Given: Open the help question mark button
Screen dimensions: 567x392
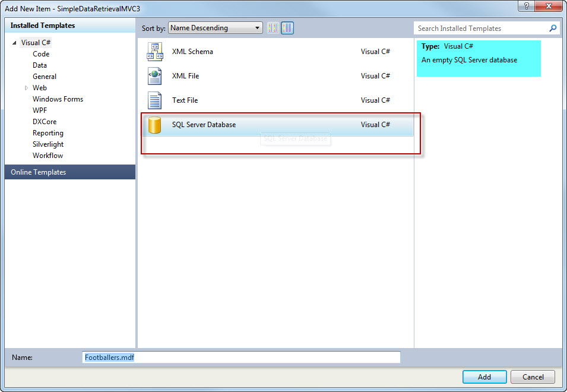Looking at the screenshot, I should [524, 6].
